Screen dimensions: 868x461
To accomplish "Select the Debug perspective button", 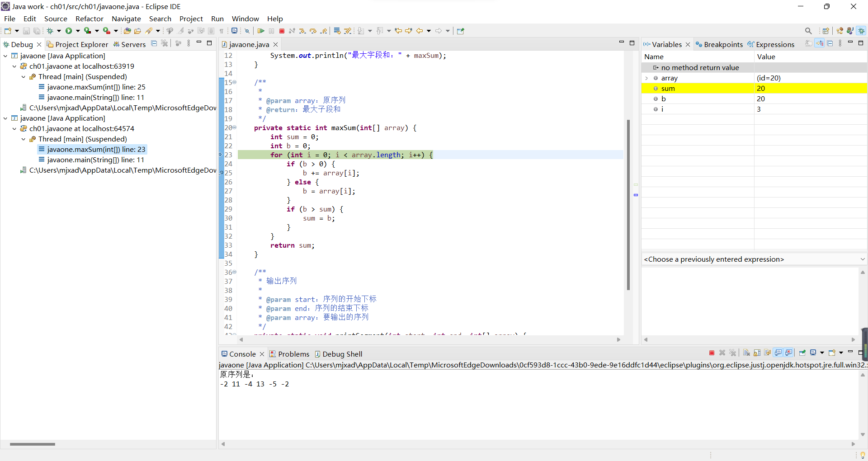I will (x=861, y=31).
